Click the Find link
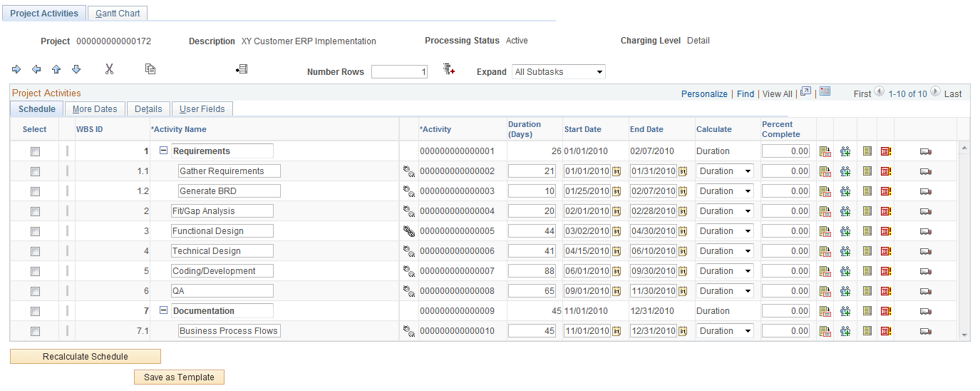Screen dimensions: 980x391 pos(746,94)
